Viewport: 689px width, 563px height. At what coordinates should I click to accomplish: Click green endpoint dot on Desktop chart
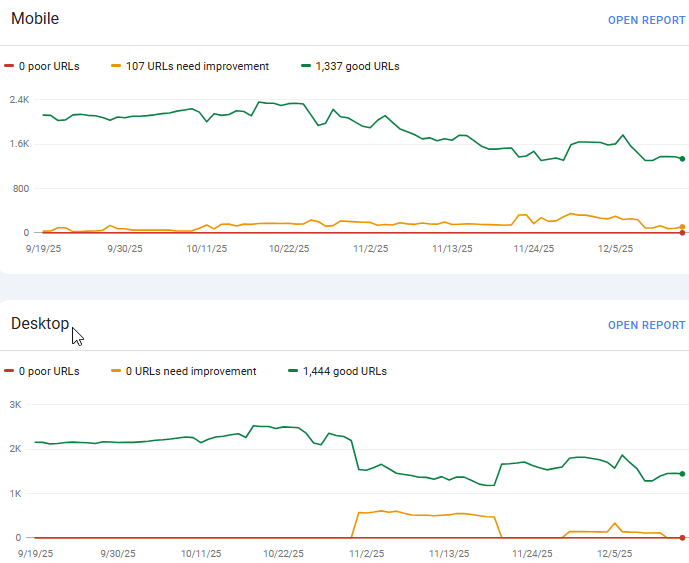coord(682,474)
